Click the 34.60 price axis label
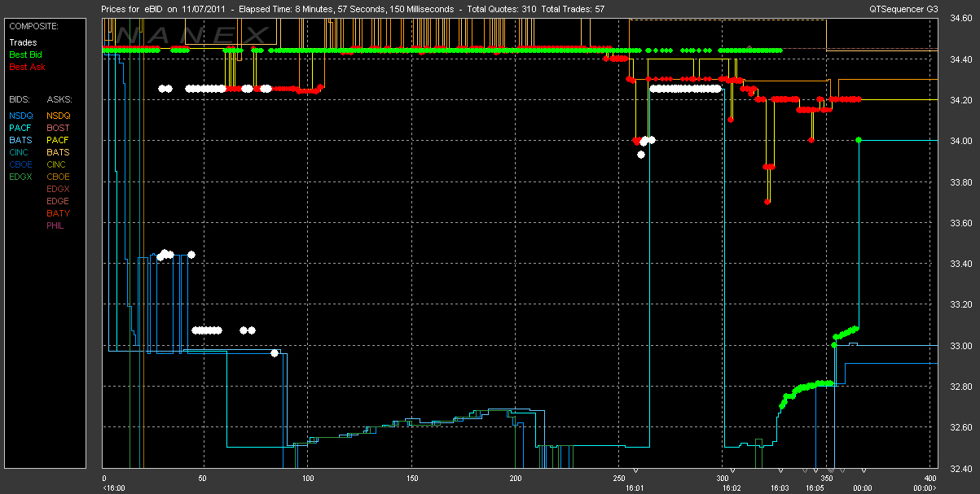 [x=961, y=19]
